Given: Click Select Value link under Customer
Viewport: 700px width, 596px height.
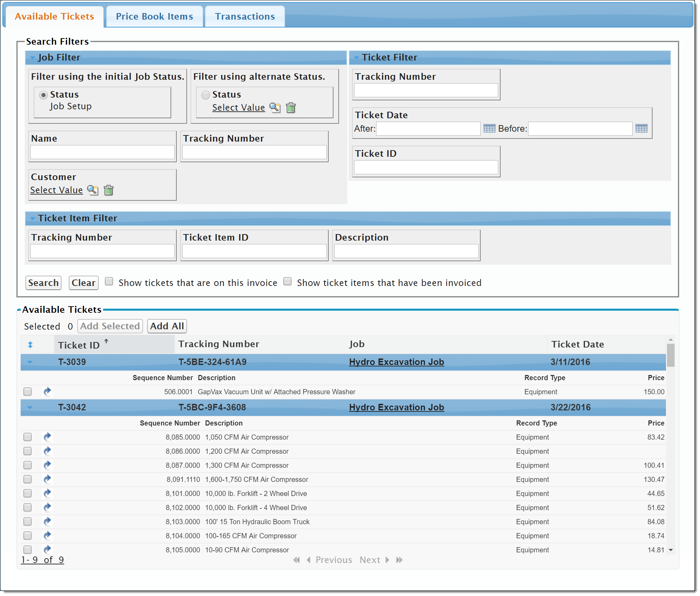Looking at the screenshot, I should (x=56, y=190).
